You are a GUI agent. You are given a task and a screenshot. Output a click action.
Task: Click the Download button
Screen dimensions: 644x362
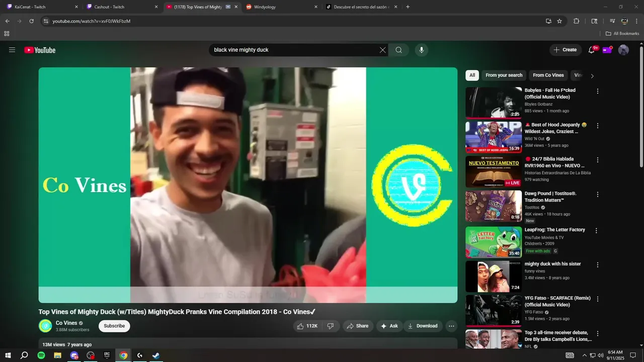pyautogui.click(x=423, y=326)
